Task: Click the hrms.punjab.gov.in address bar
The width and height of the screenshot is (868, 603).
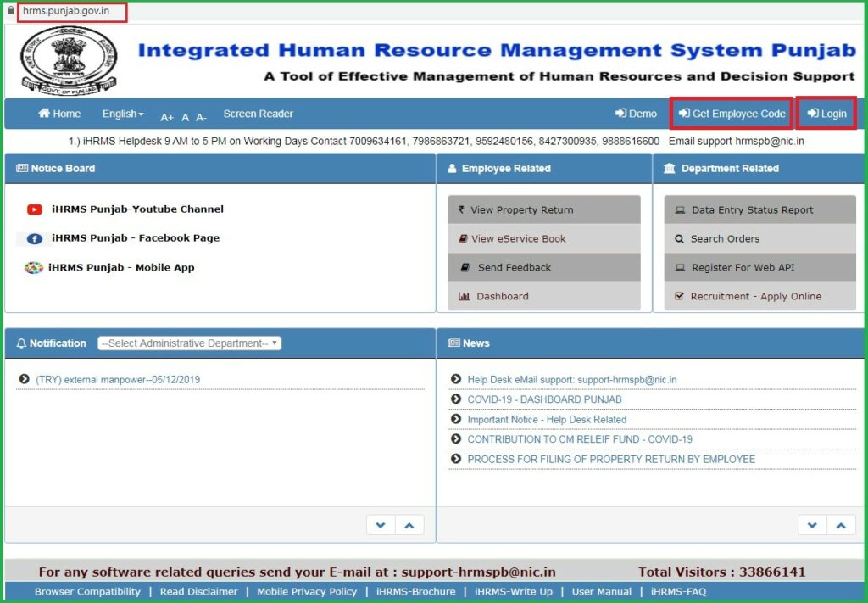Action: 72,12
